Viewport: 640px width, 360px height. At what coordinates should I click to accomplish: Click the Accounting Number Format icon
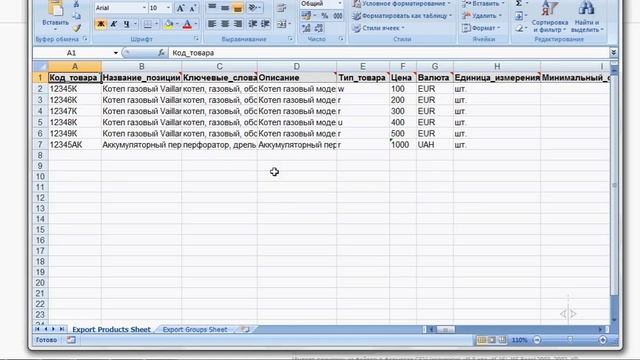306,16
